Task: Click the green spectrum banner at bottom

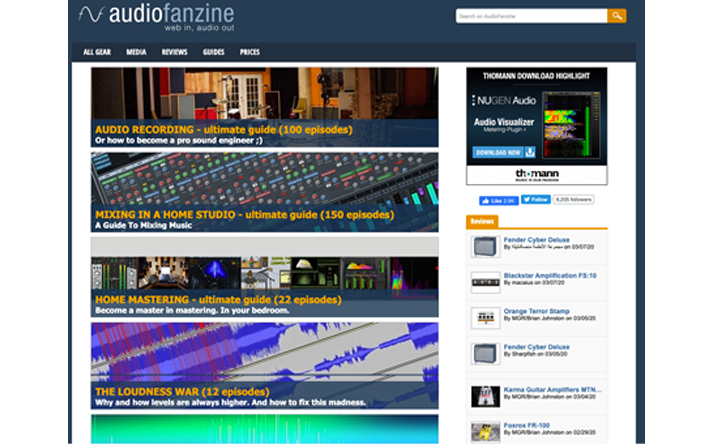Action: click(265, 429)
